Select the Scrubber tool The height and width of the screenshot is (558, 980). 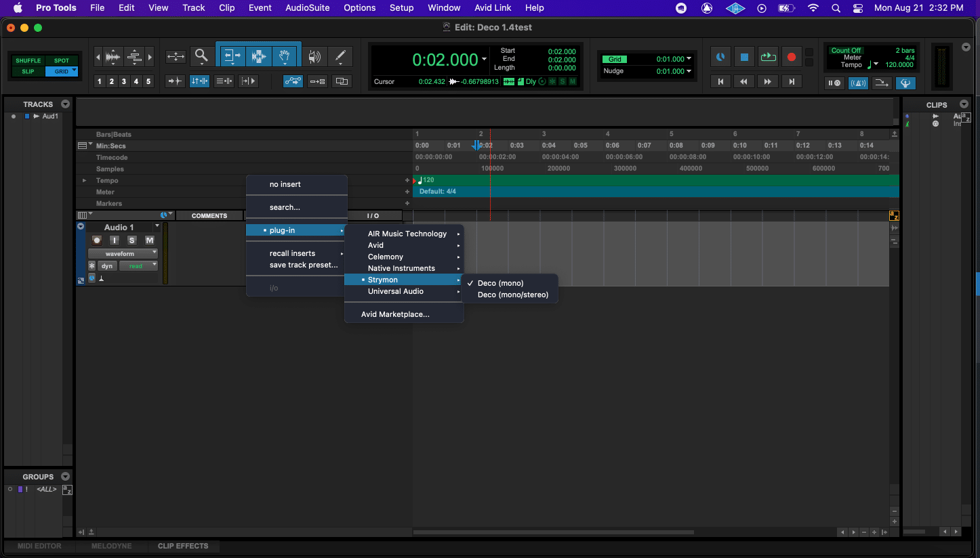click(314, 56)
